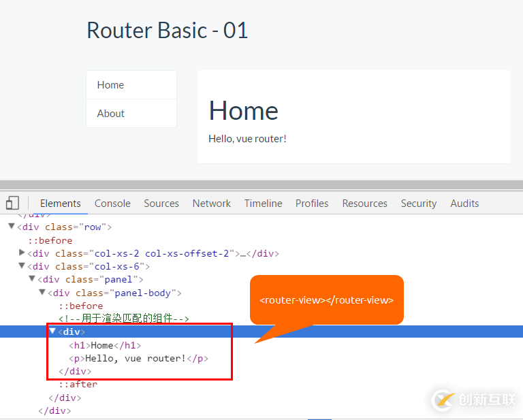
Task: Switch to the Resources tab
Action: (364, 204)
